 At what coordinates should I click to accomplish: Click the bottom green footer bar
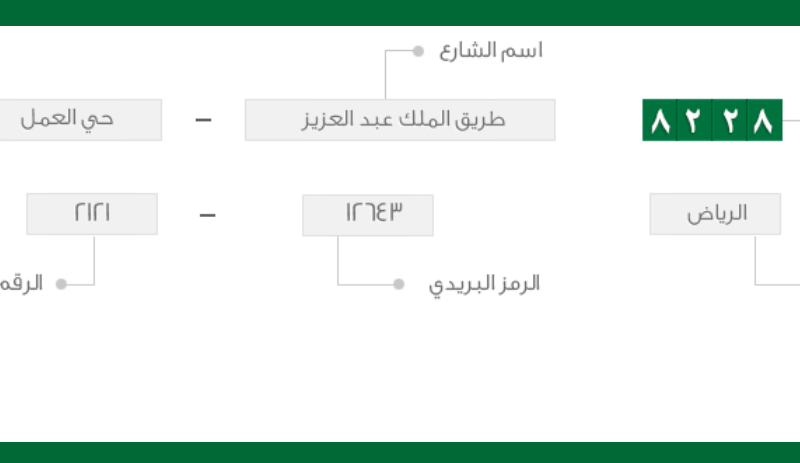coord(400,452)
